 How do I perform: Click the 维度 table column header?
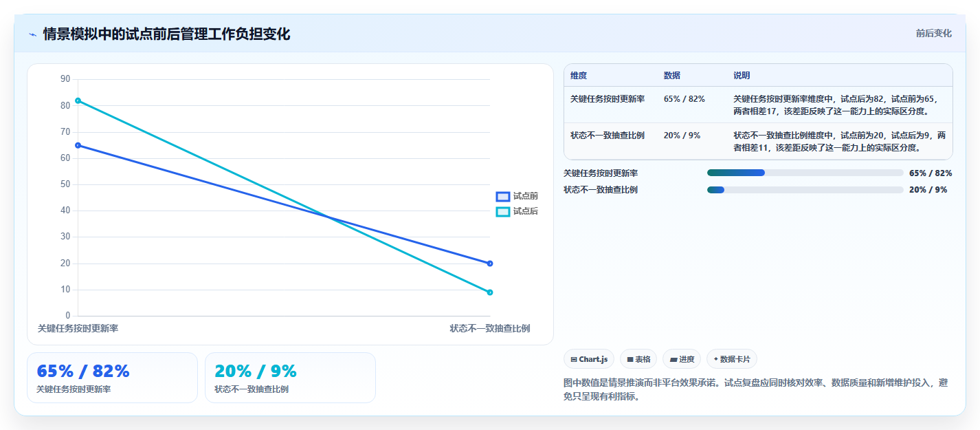click(579, 76)
